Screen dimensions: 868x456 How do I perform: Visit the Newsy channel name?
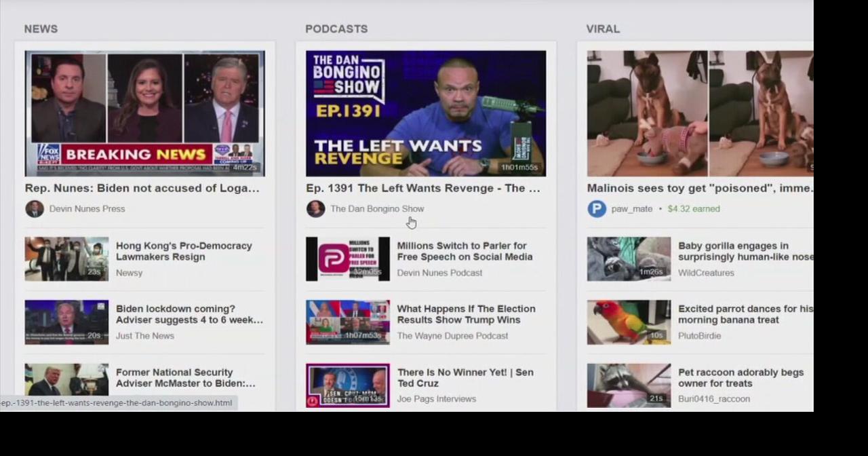[x=129, y=273]
